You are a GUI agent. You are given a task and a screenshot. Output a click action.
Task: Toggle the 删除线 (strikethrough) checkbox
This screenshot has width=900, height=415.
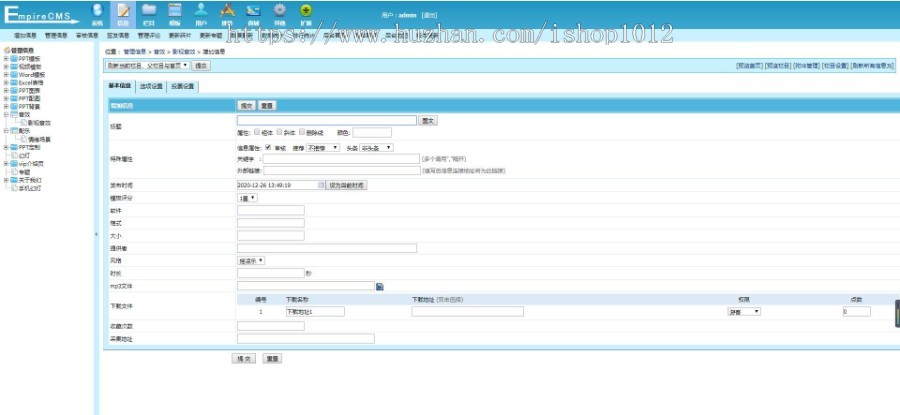[x=302, y=131]
